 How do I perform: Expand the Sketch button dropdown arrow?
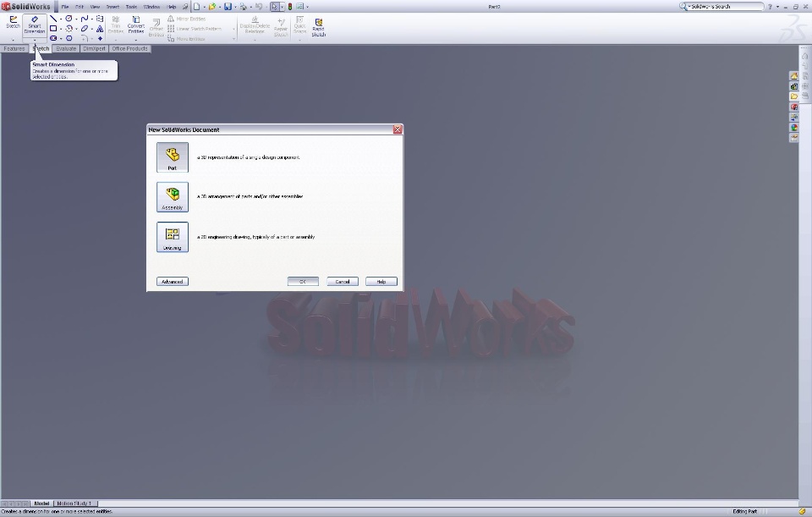(13, 40)
